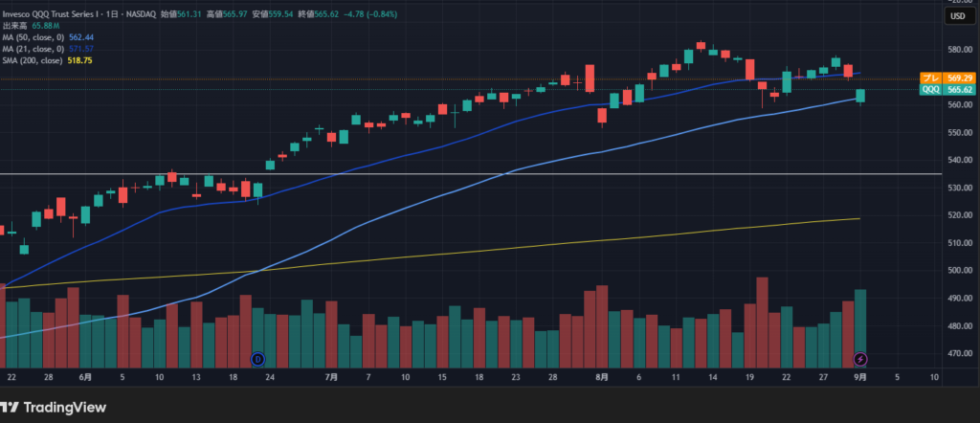Screen dimensions: 980x423
Task: Click the close price 終値565.62
Action: point(319,13)
